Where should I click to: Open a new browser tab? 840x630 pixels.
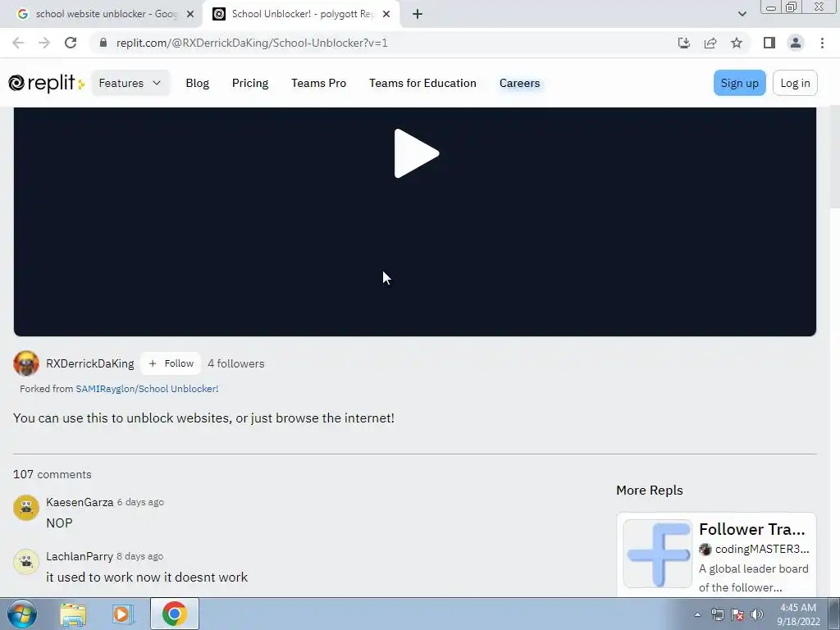tap(418, 14)
